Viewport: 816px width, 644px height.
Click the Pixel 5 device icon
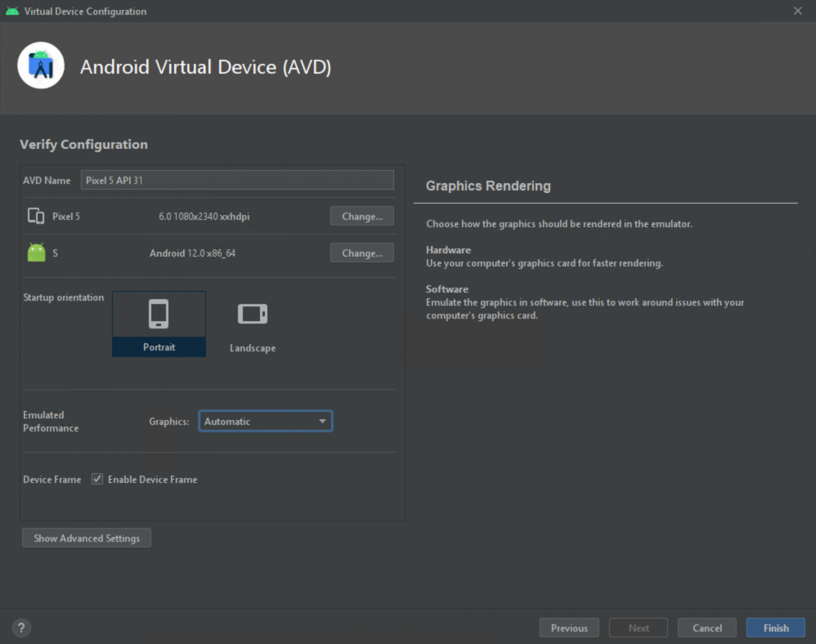click(36, 216)
